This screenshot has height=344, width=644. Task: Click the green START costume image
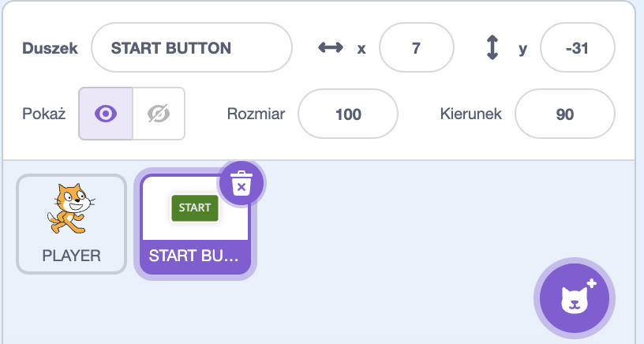[x=195, y=208]
